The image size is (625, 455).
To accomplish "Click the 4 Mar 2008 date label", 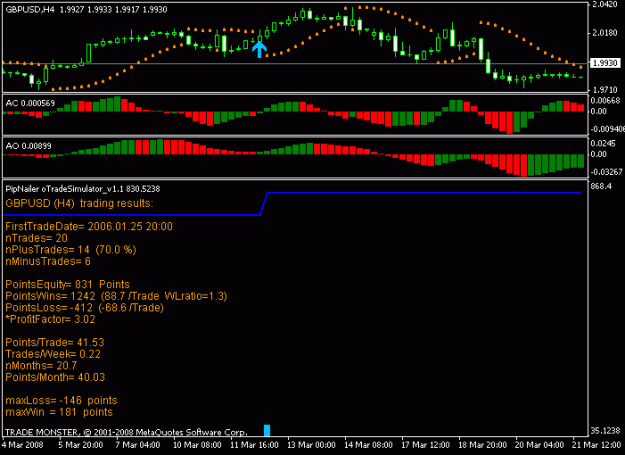I will point(23,445).
